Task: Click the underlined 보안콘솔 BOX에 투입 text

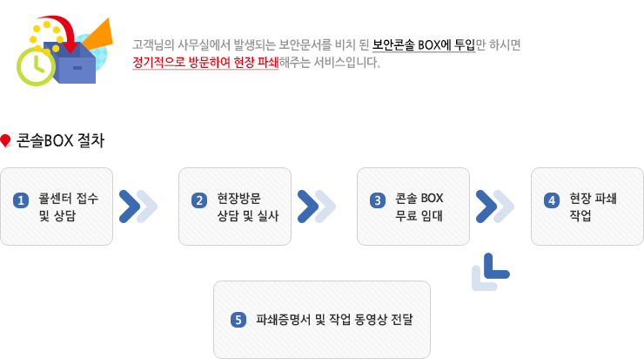Action: [x=423, y=44]
